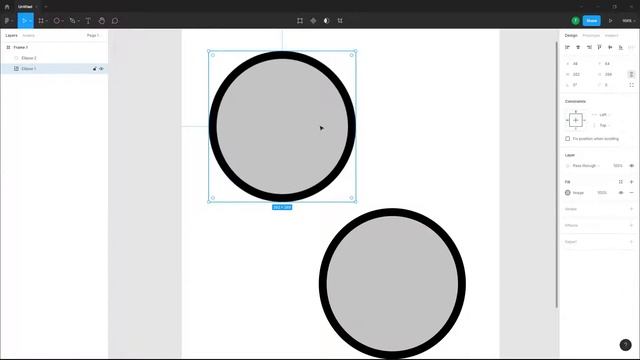
Task: Open the zoom level dropdown
Action: click(629, 20)
